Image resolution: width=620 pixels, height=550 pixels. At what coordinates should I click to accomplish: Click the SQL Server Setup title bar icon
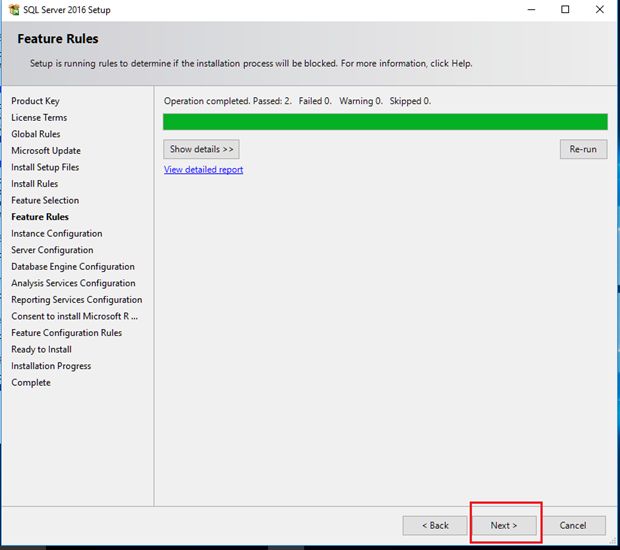tap(13, 10)
